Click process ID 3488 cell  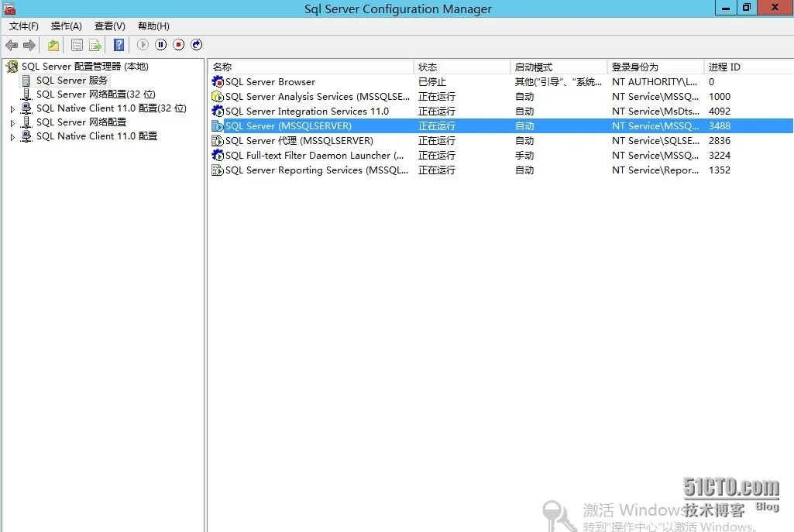point(720,125)
